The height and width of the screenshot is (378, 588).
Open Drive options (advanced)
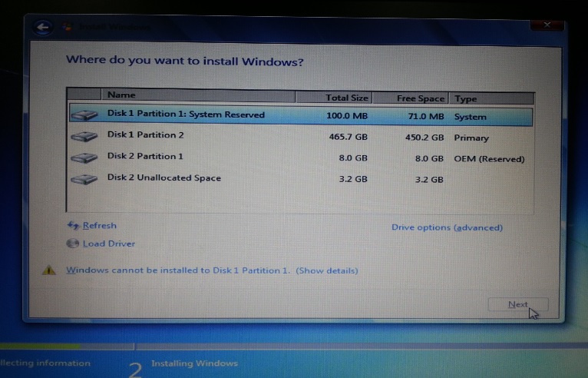point(447,227)
